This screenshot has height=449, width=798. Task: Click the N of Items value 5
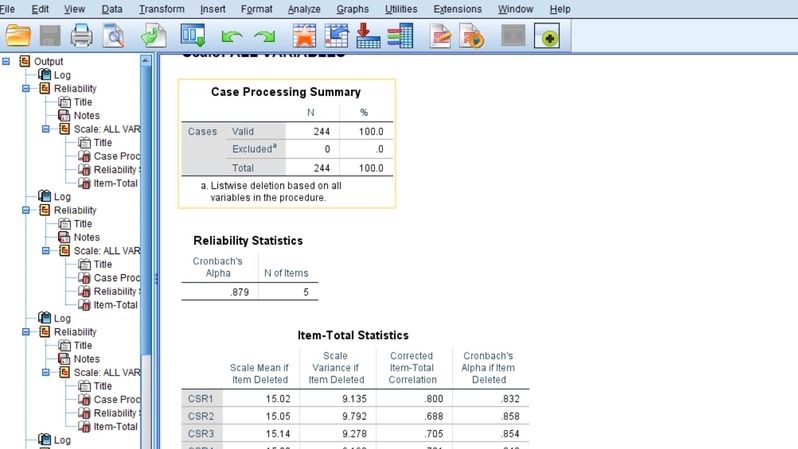point(306,292)
